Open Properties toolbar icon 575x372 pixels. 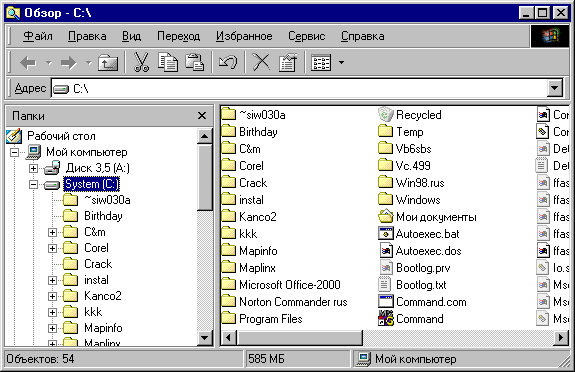(x=288, y=62)
